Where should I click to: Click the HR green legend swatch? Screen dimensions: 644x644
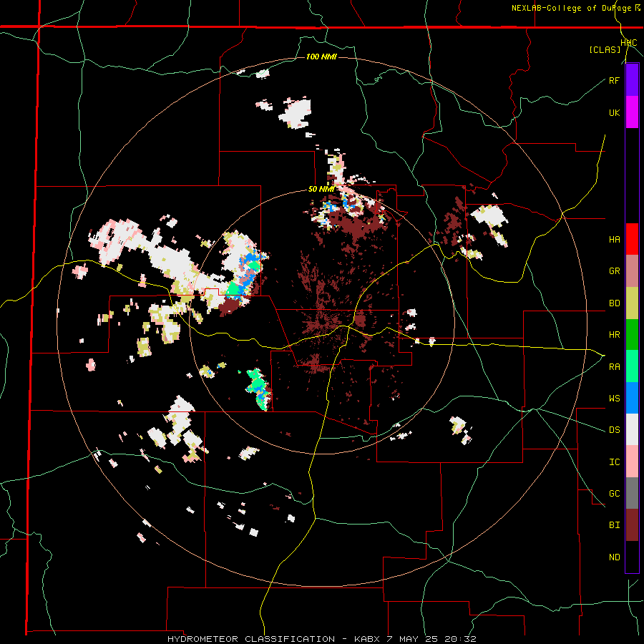click(632, 335)
